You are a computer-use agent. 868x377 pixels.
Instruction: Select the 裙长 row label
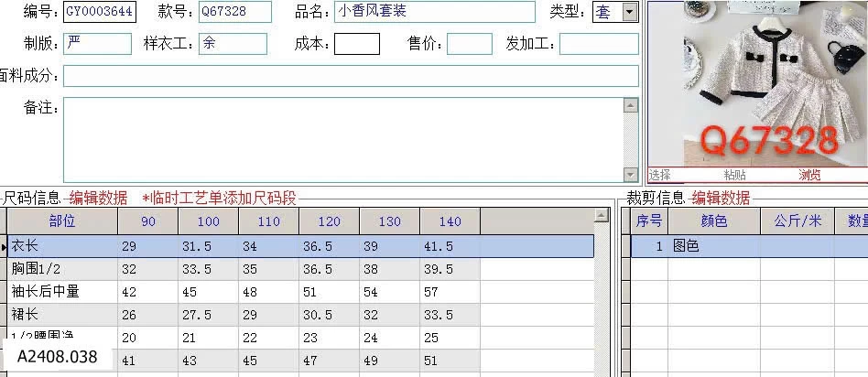pyautogui.click(x=62, y=315)
